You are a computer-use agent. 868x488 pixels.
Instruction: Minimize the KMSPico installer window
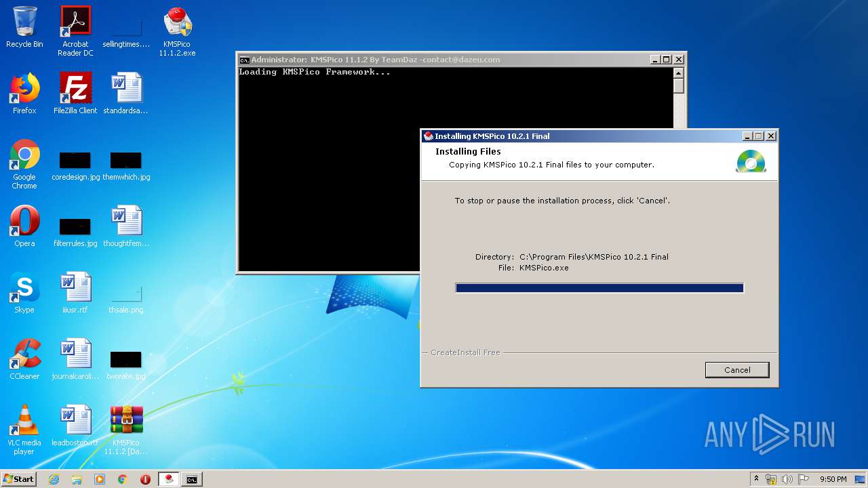(x=747, y=136)
